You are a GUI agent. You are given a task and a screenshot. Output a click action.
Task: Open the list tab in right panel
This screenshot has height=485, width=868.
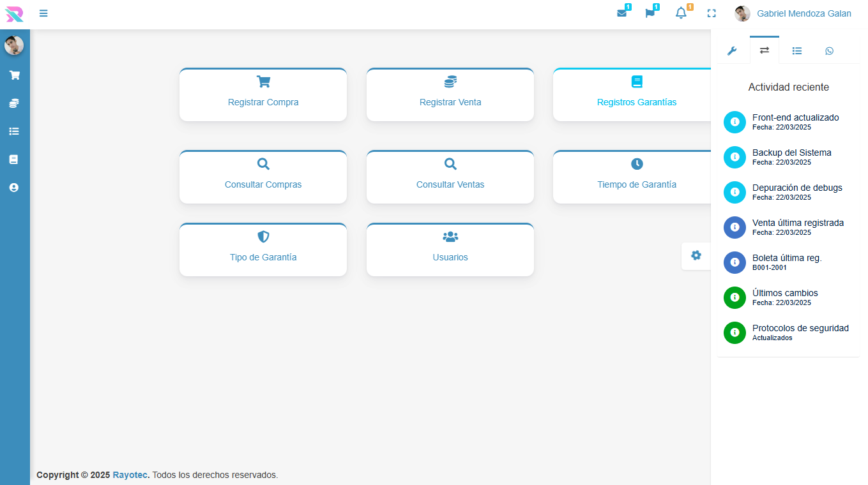(x=797, y=51)
